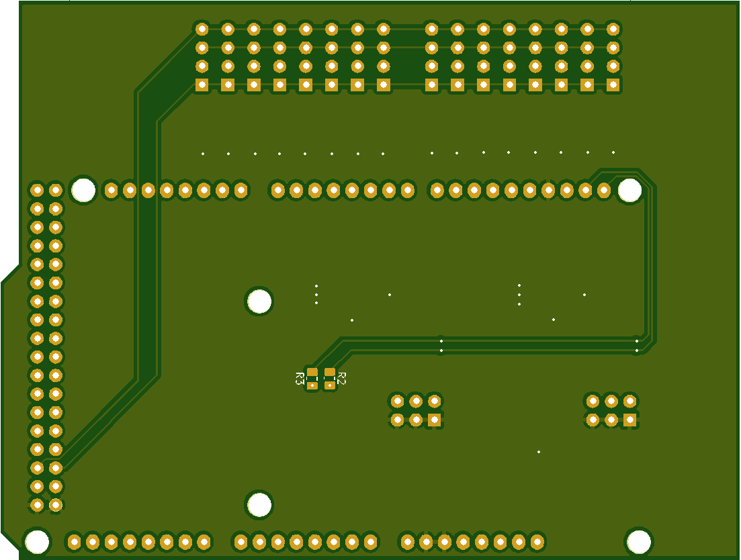Viewport: 741px width, 560px height.
Task: Select the mounting hole in the bottom-left board corner
Action: tap(36, 542)
